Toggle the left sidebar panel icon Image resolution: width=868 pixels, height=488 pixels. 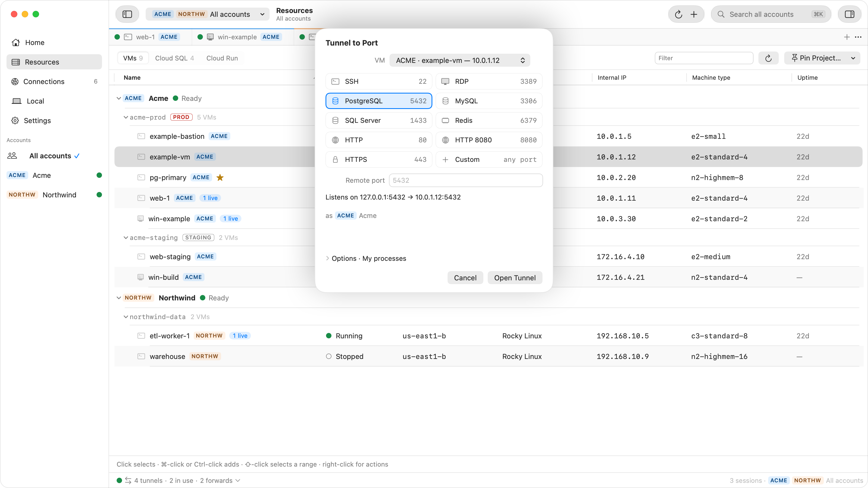127,14
